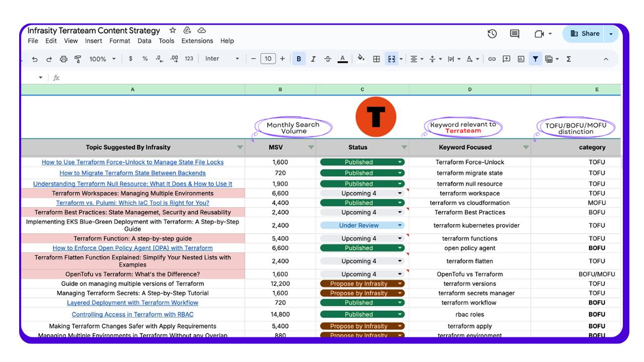Open Migrate Terraform State link
Screen dimensions: 644x362
pos(133,173)
